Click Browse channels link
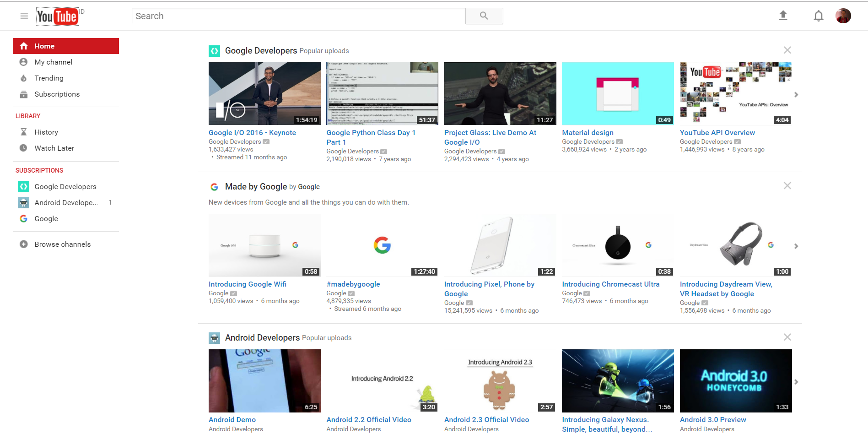Screen dimensions: 868x434 tap(63, 244)
